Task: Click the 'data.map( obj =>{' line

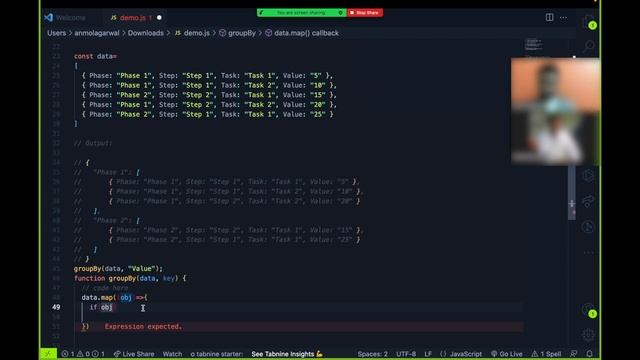Action: tap(114, 298)
